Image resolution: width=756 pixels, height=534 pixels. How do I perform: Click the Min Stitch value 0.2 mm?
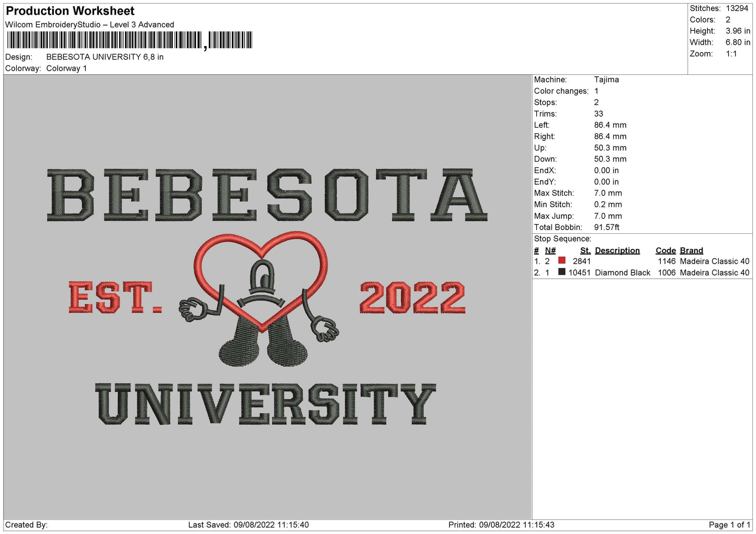tap(608, 204)
